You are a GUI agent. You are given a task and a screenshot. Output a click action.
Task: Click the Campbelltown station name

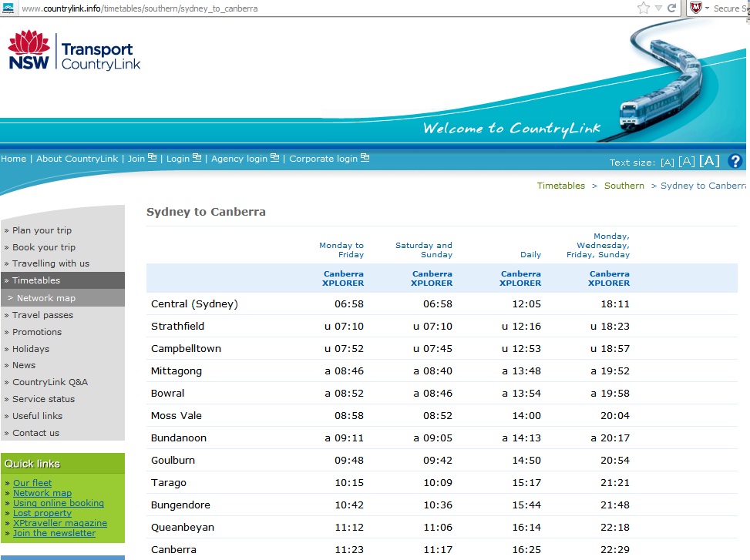pyautogui.click(x=186, y=348)
